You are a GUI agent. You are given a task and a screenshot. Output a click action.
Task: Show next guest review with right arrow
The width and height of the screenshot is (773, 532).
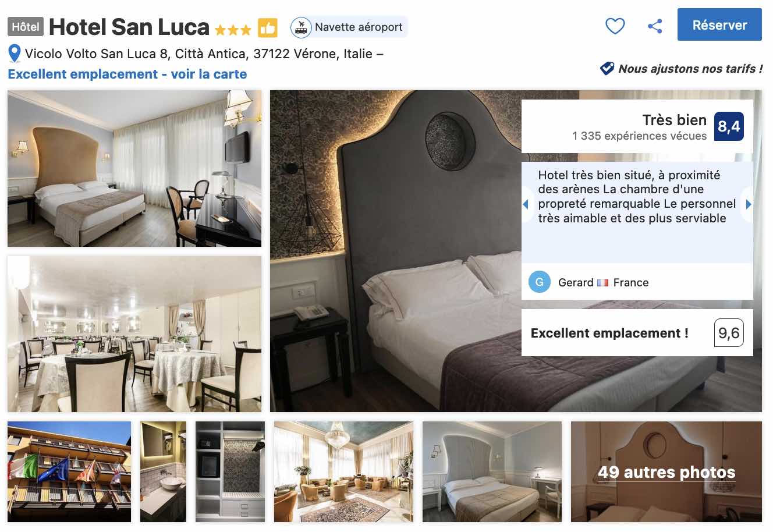[x=749, y=204]
